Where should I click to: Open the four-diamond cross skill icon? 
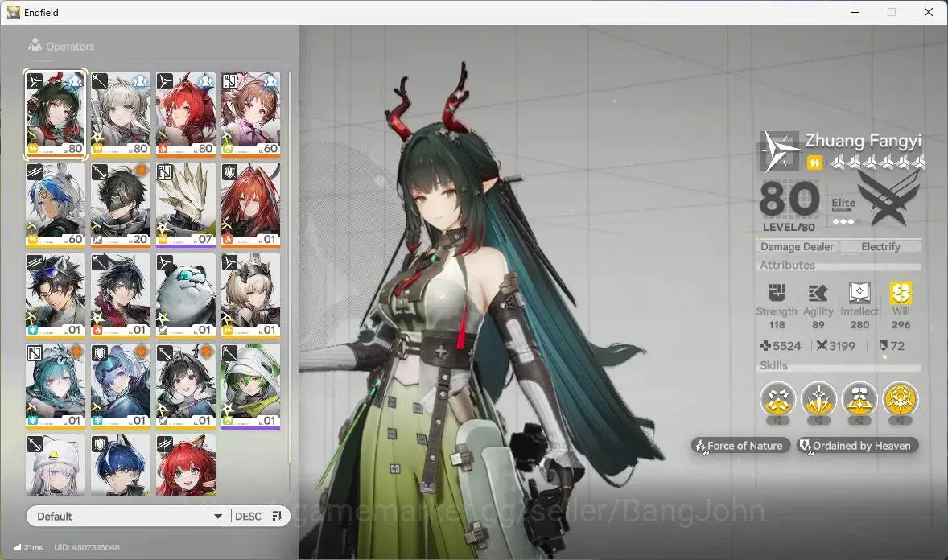click(777, 399)
